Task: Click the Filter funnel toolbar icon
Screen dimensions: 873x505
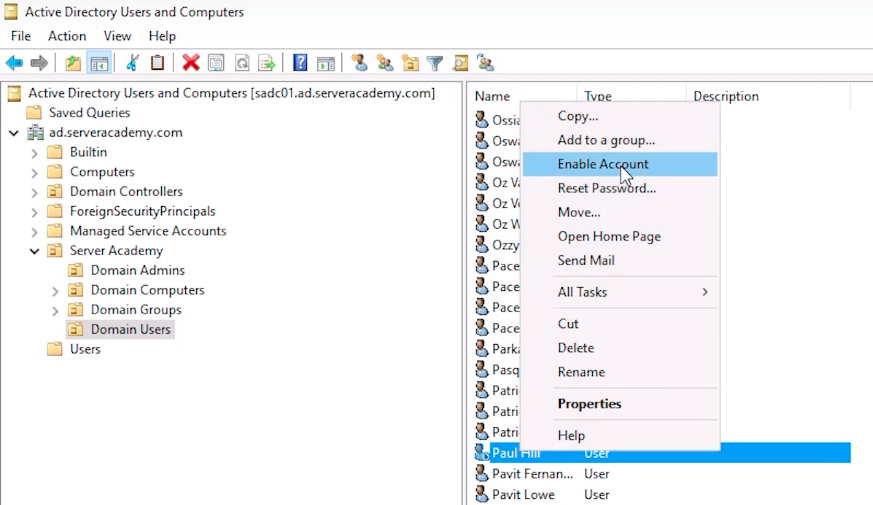Action: (x=435, y=63)
